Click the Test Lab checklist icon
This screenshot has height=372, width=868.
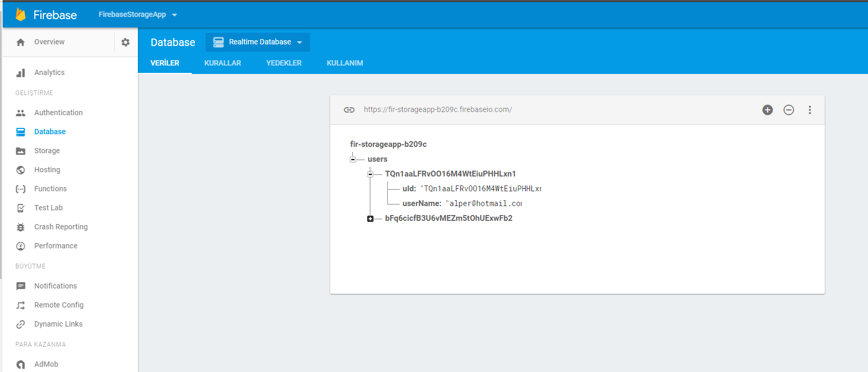21,208
